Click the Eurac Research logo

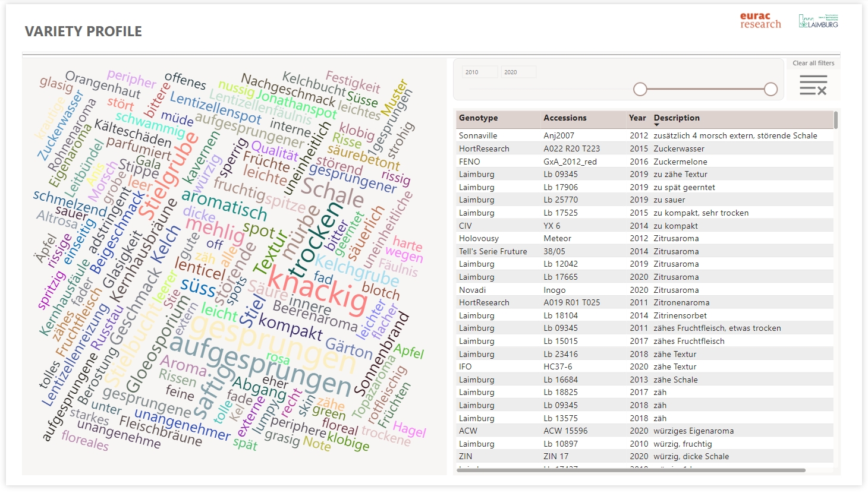(x=760, y=21)
